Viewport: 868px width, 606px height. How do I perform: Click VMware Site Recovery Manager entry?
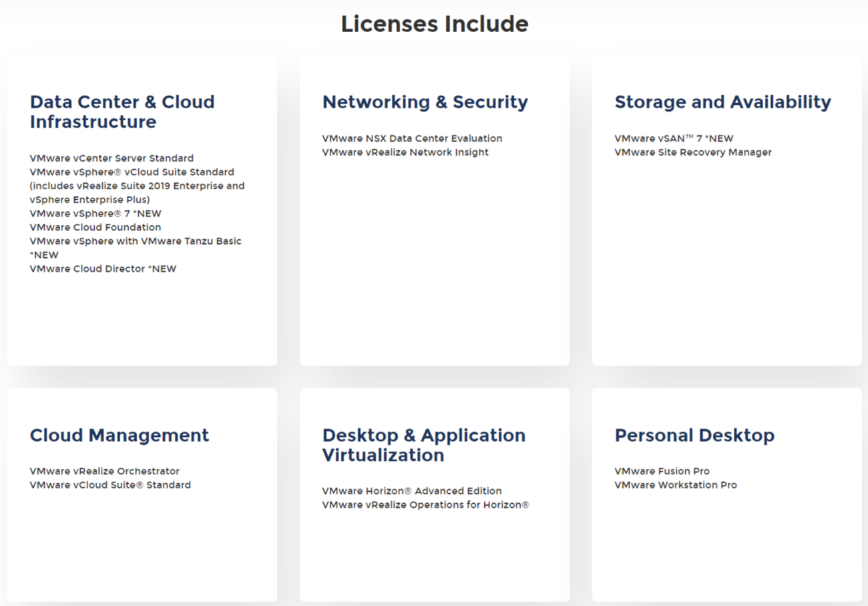point(693,152)
